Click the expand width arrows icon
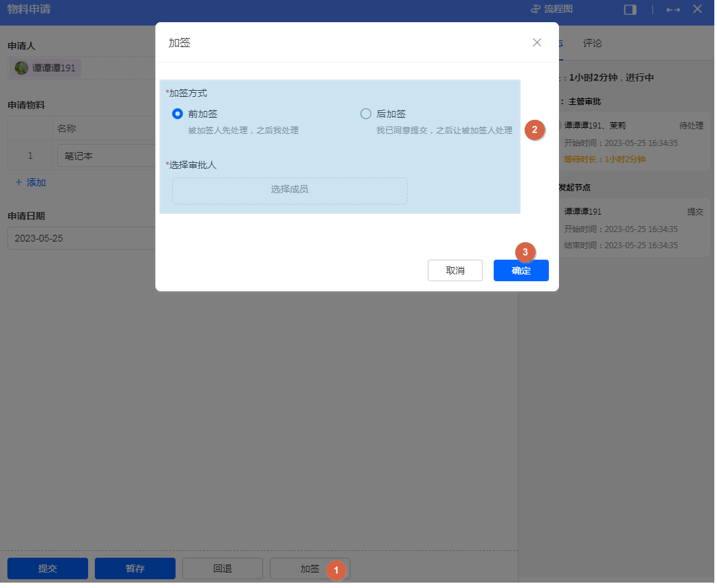Image resolution: width=717 pixels, height=588 pixels. [673, 9]
